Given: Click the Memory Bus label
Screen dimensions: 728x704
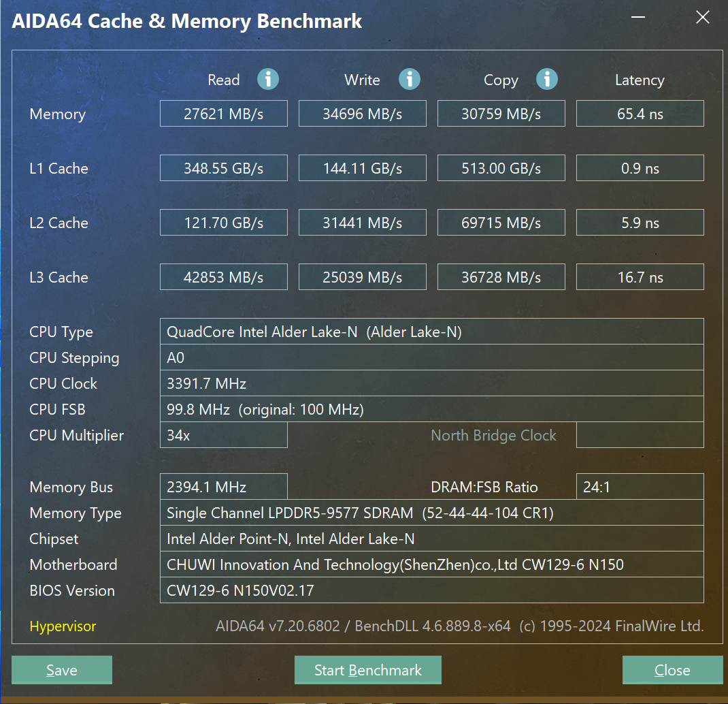Looking at the screenshot, I should tap(71, 487).
